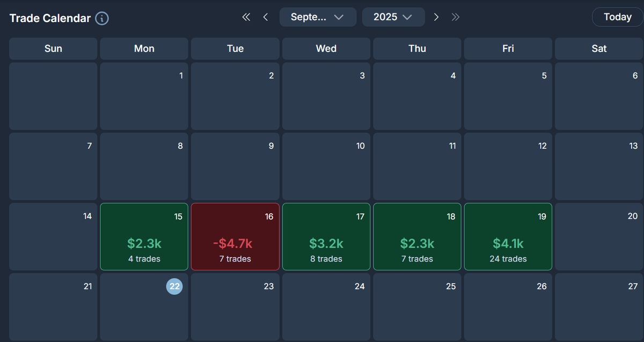
Task: Click the '4 trades' label
Action: pyautogui.click(x=144, y=259)
